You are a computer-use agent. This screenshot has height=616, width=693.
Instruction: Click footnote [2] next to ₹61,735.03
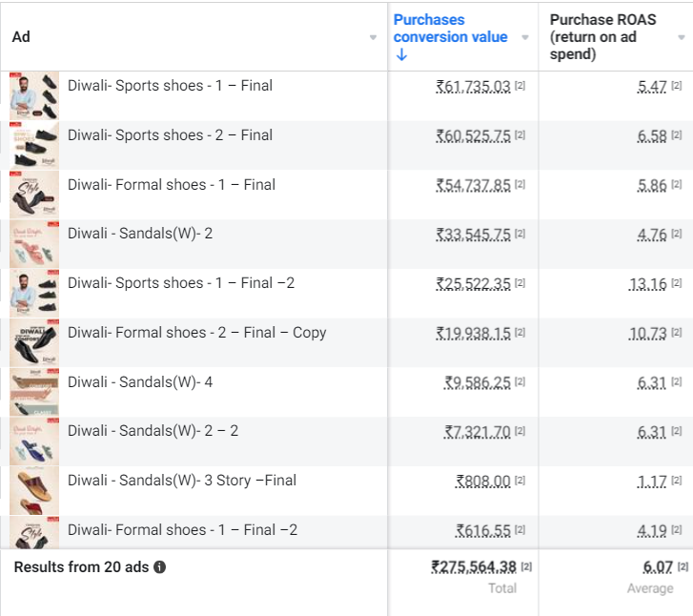520,86
